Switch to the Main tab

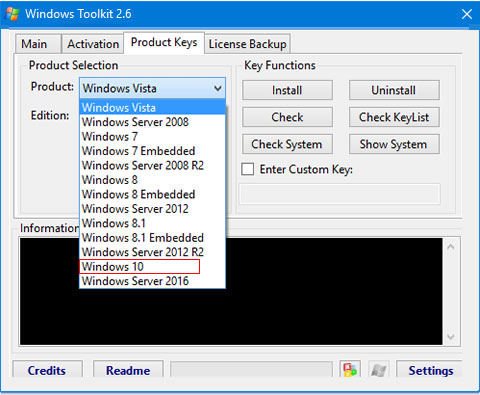pyautogui.click(x=38, y=44)
